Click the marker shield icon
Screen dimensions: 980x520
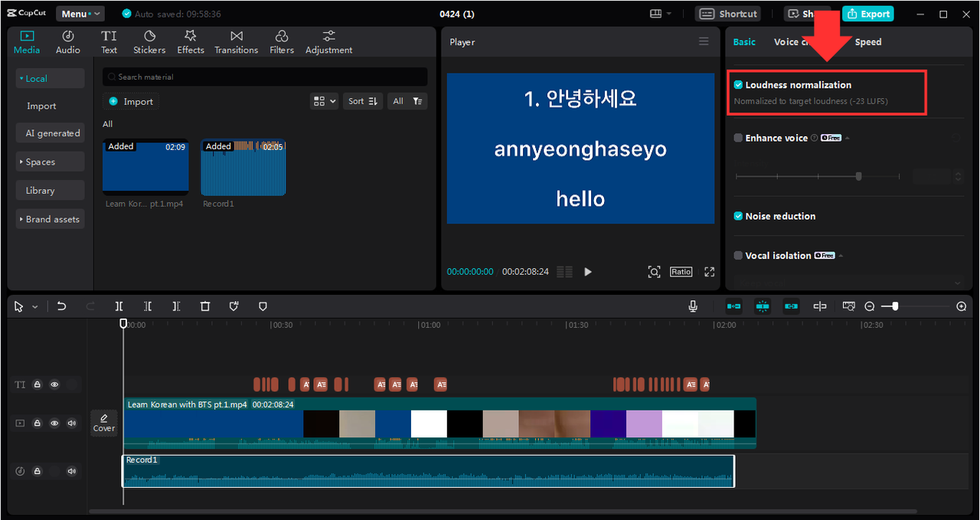[234, 306]
